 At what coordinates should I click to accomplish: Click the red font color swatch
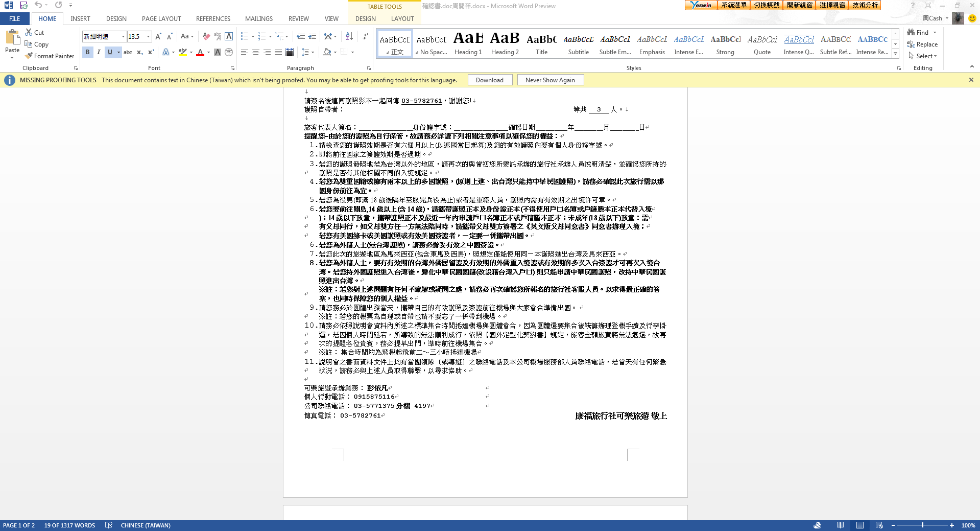[x=200, y=52]
